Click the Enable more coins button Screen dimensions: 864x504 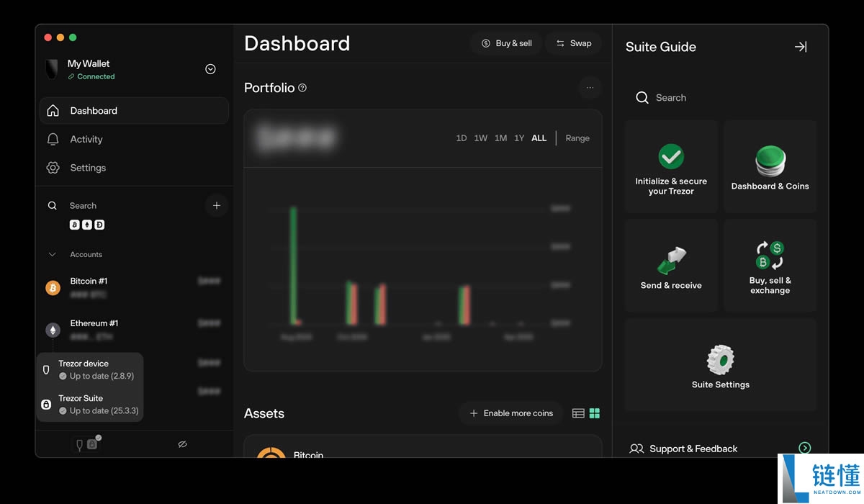tap(511, 413)
